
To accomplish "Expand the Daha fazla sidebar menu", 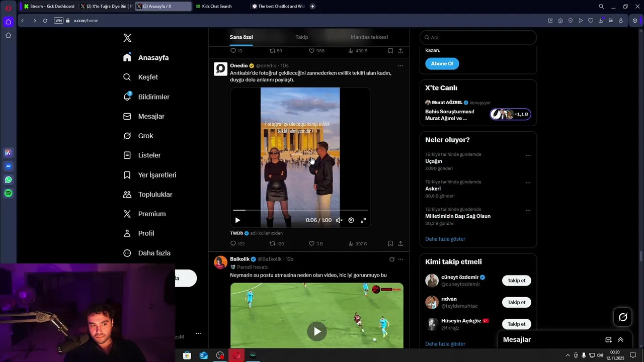I will click(146, 253).
